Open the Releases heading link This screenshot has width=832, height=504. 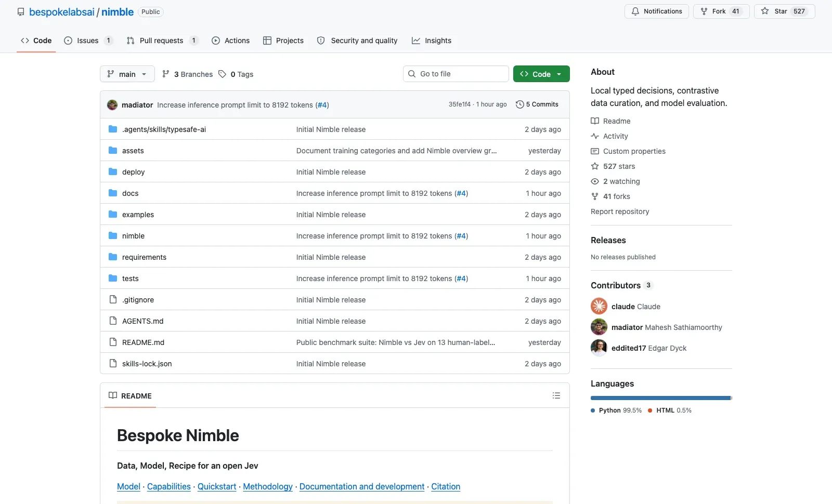click(608, 240)
